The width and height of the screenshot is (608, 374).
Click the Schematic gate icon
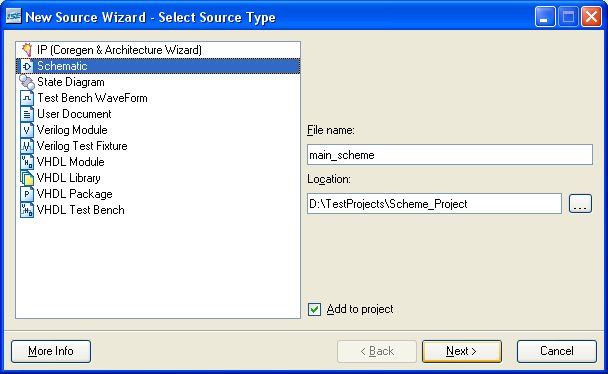(x=27, y=66)
